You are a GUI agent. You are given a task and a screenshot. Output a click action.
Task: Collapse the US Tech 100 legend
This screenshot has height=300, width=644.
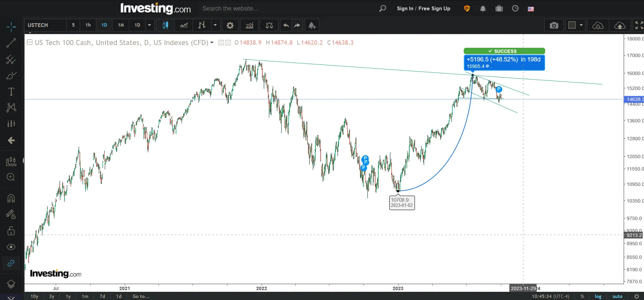(x=30, y=42)
